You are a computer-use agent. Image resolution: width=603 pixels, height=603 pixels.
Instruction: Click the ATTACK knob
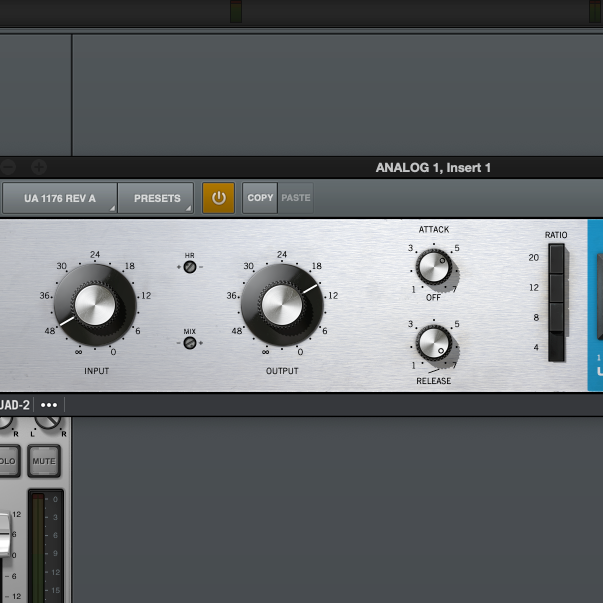434,267
